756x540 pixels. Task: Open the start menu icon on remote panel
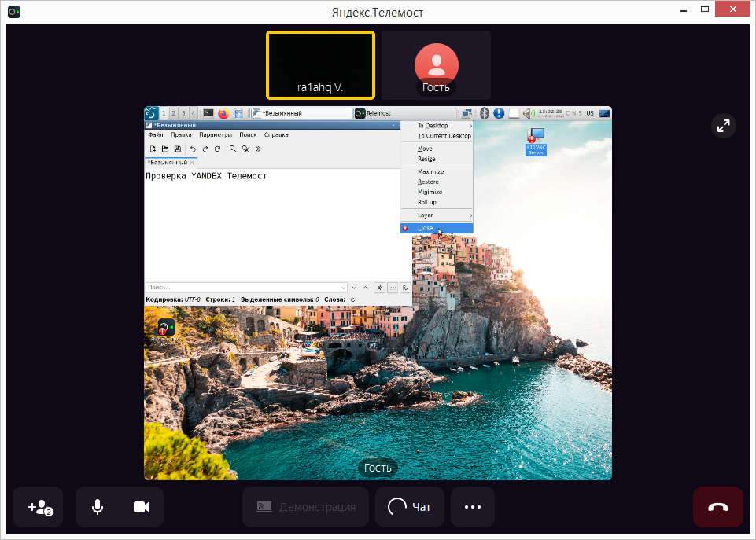pyautogui.click(x=151, y=113)
